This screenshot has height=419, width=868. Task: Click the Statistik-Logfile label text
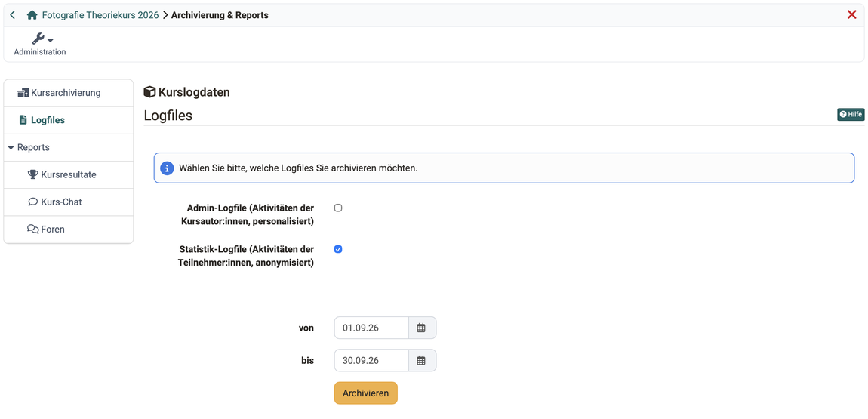pyautogui.click(x=247, y=256)
